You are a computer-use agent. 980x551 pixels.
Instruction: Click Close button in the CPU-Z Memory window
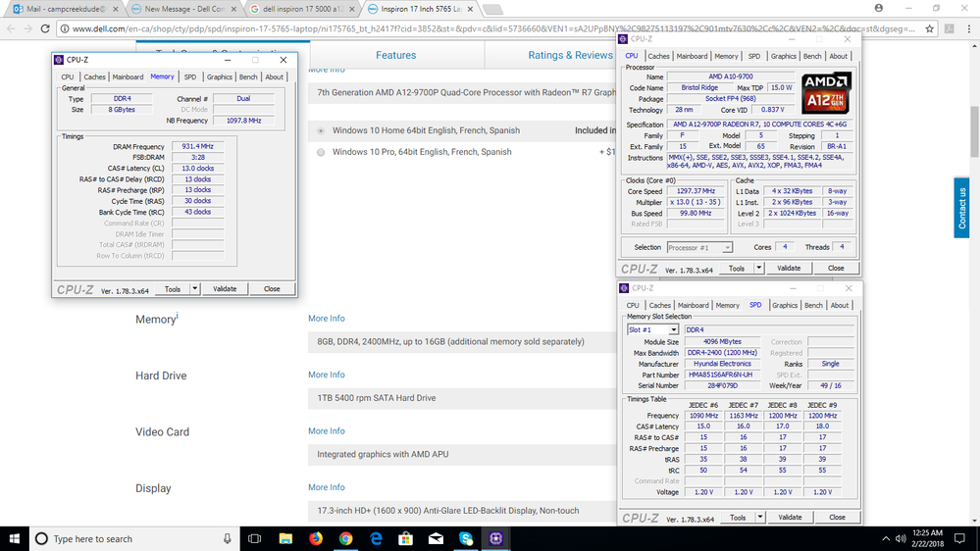(x=272, y=288)
